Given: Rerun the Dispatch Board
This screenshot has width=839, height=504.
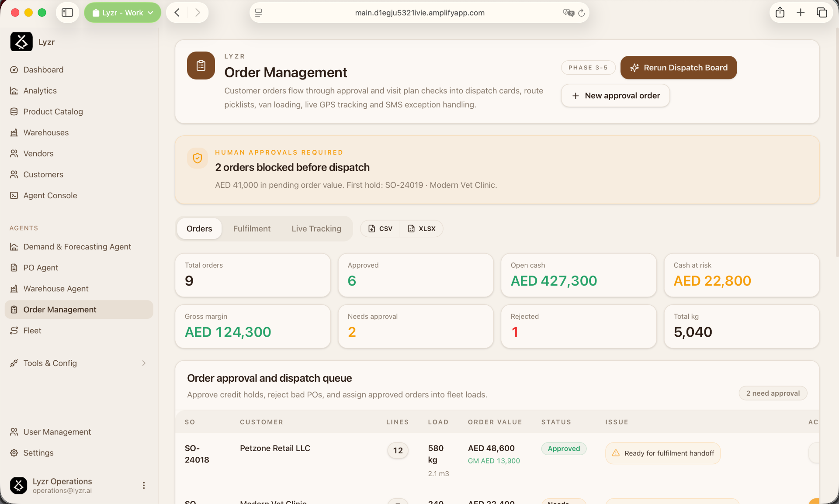Looking at the screenshot, I should (x=679, y=68).
